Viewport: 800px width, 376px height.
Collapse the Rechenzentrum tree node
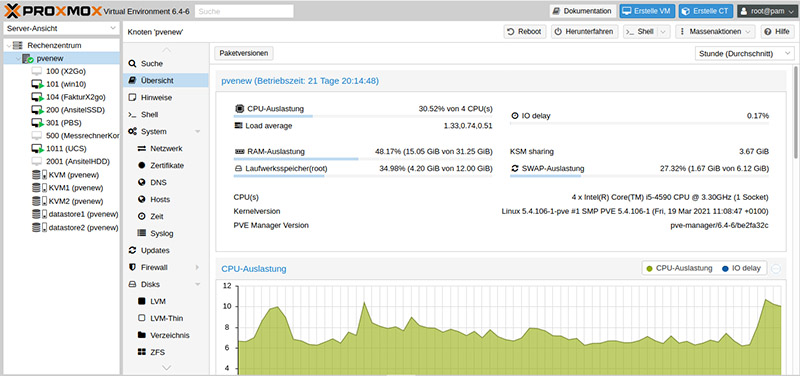coord(8,45)
